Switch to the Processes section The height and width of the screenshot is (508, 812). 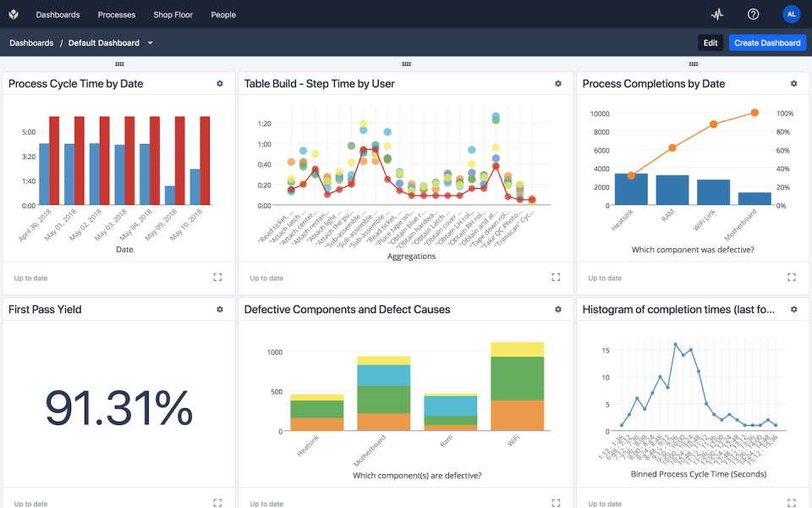tap(116, 14)
